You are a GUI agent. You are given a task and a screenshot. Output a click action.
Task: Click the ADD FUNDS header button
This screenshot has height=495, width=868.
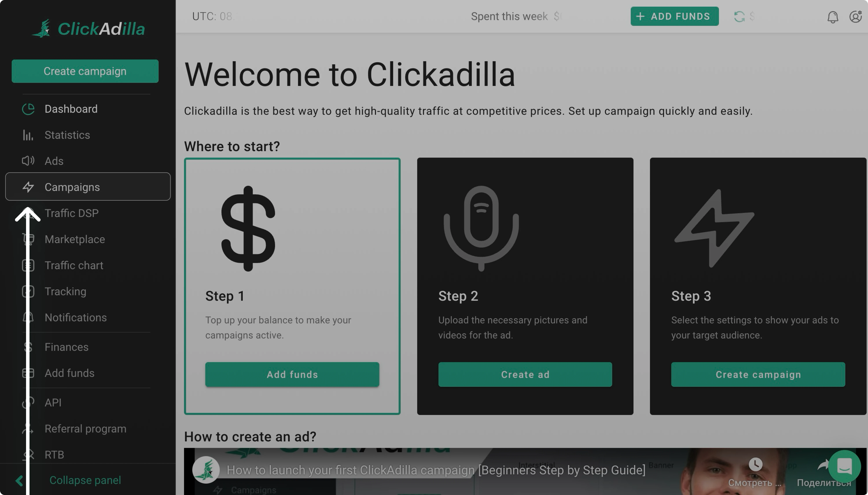click(x=674, y=16)
